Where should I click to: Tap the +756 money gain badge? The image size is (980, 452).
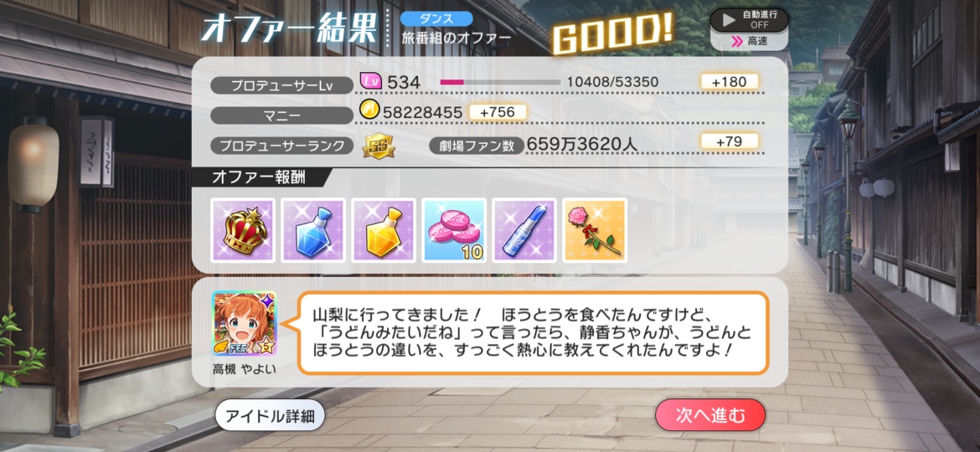coord(496,112)
